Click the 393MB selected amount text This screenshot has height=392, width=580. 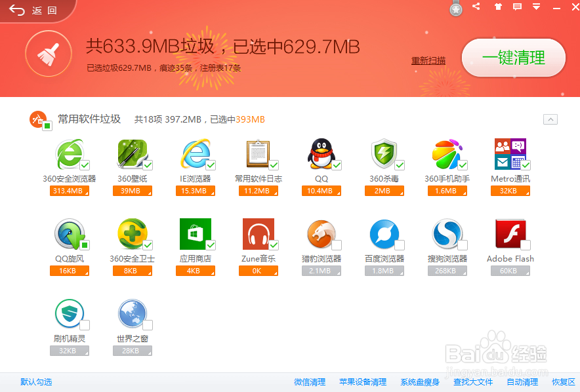coord(251,120)
